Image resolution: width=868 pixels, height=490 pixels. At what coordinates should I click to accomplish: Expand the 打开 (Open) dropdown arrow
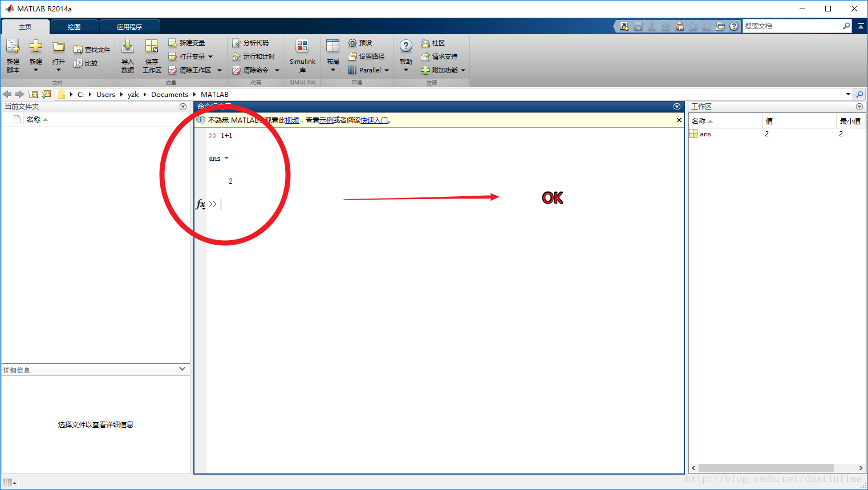click(58, 70)
